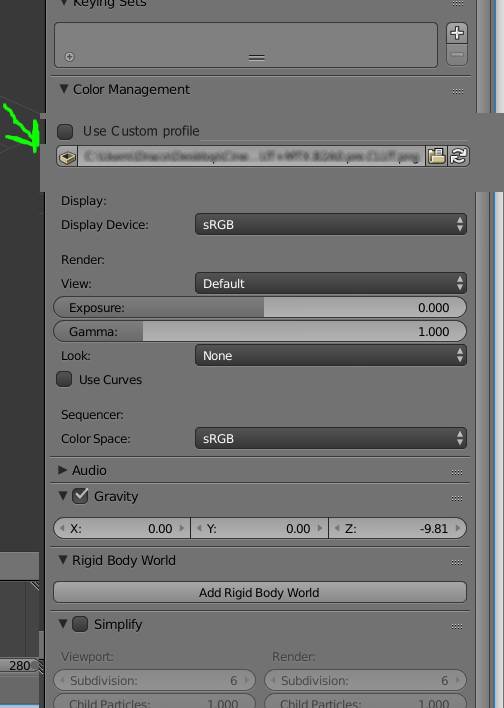This screenshot has height=708, width=504.
Task: Increase Gravity Z with right arrow
Action: click(x=458, y=528)
